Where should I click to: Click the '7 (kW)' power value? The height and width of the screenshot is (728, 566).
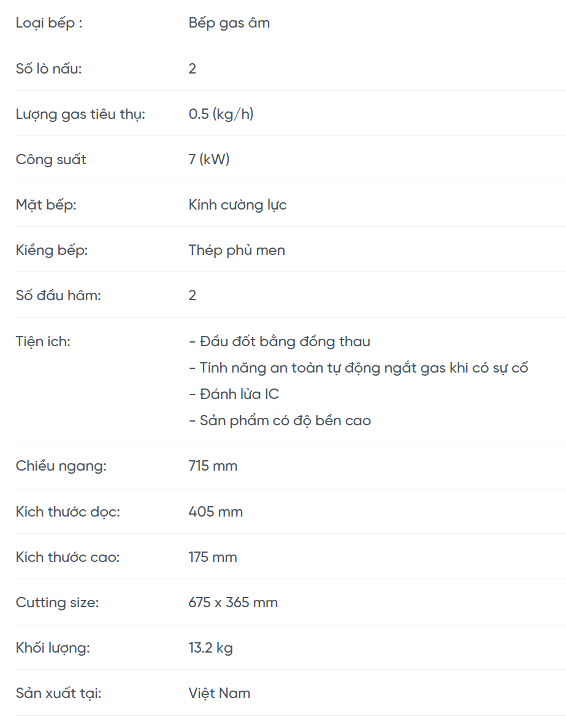tap(208, 159)
